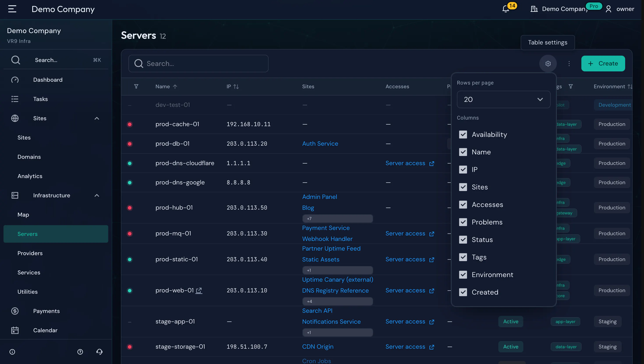Collapse the Infrastructure sidebar section
644x364 pixels.
(97, 196)
